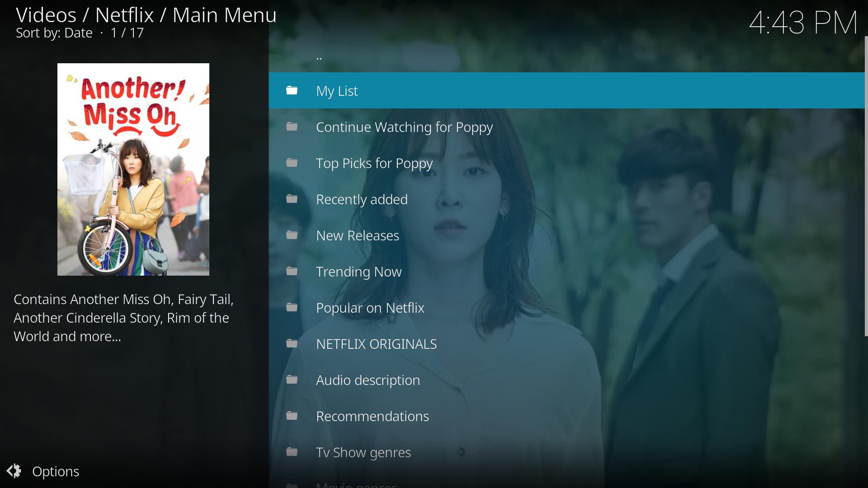Click the Another Miss Oh poster thumbnail

pos(133,169)
